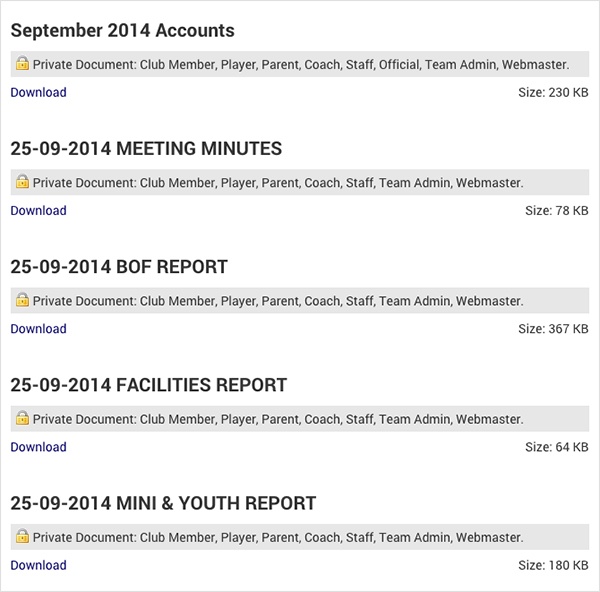
Task: Select the September 2014 Accounts heading
Action: coord(122,31)
